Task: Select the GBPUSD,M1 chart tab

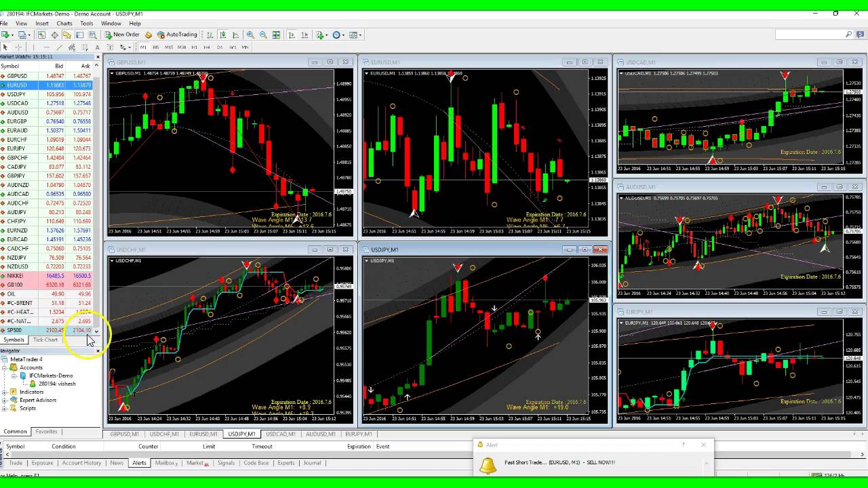Action: point(125,434)
